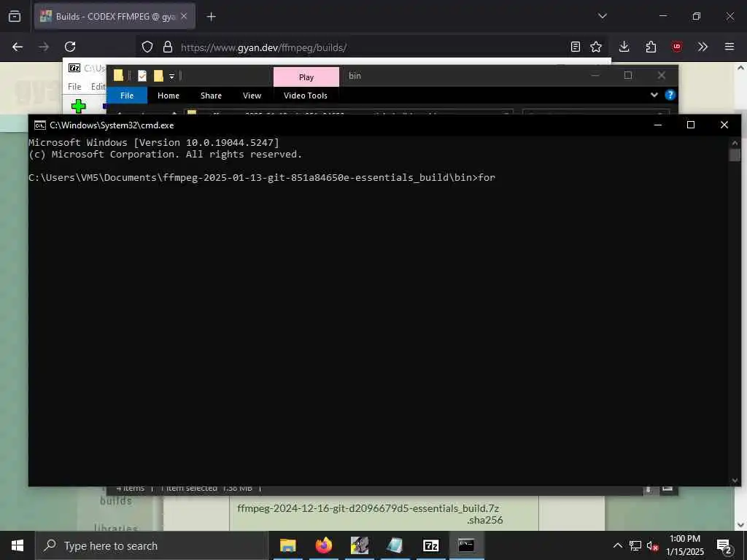Open the Firefox downloads panel

coord(624,47)
